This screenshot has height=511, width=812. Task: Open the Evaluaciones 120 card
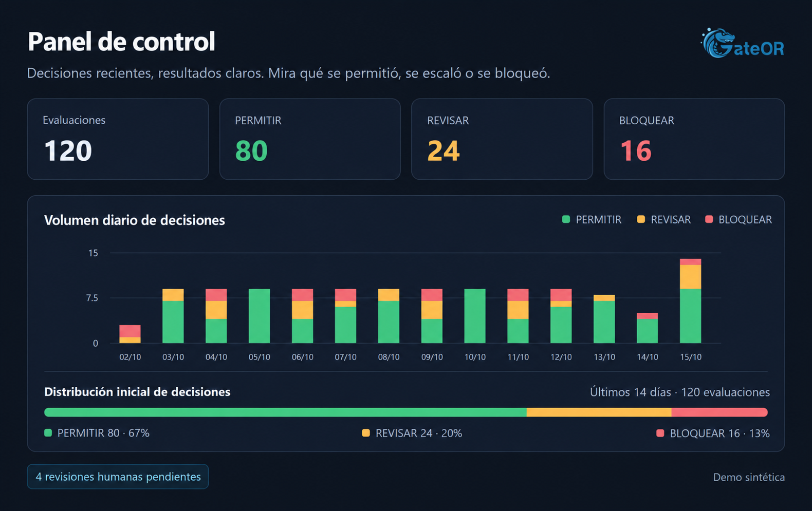click(118, 139)
